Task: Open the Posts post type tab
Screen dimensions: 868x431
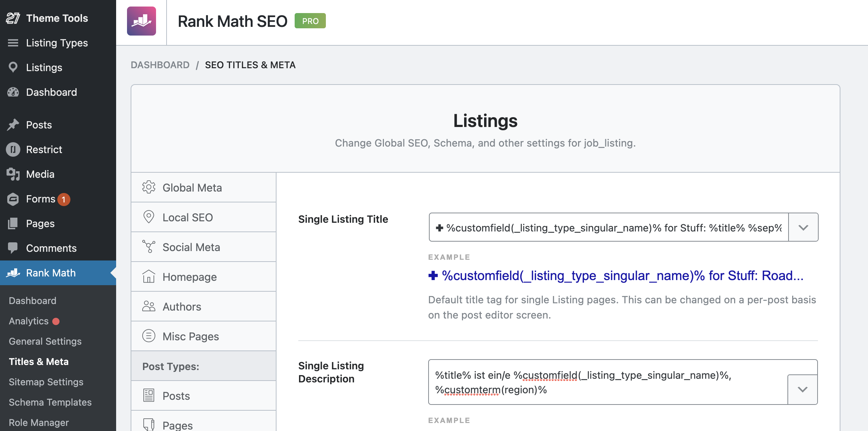Action: pyautogui.click(x=204, y=396)
